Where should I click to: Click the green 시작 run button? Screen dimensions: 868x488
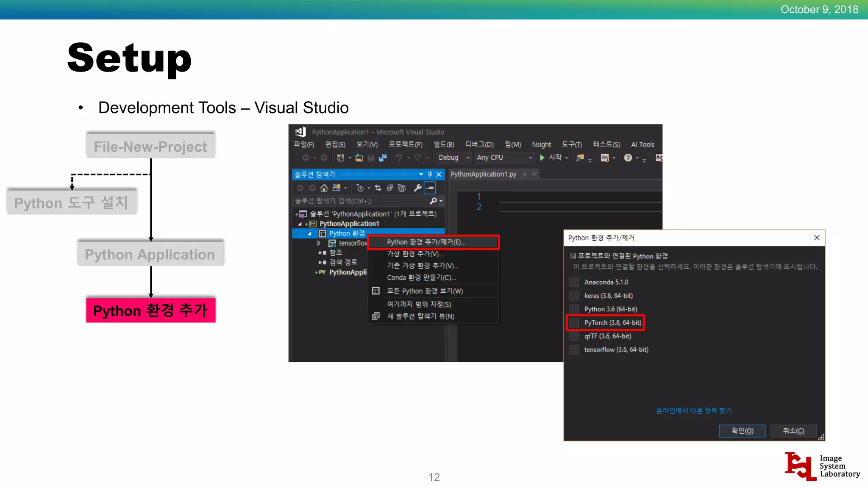542,158
